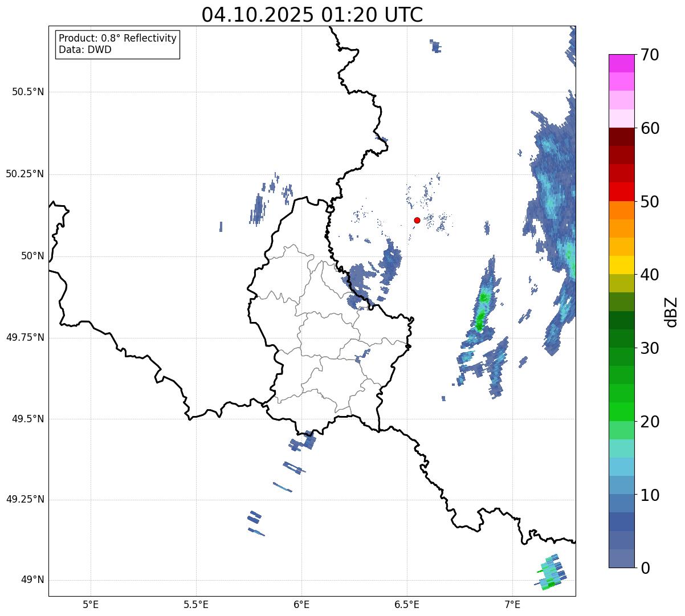Click the 6.5°E longitude label
Viewport: 685px width, 616px height.
click(x=407, y=605)
